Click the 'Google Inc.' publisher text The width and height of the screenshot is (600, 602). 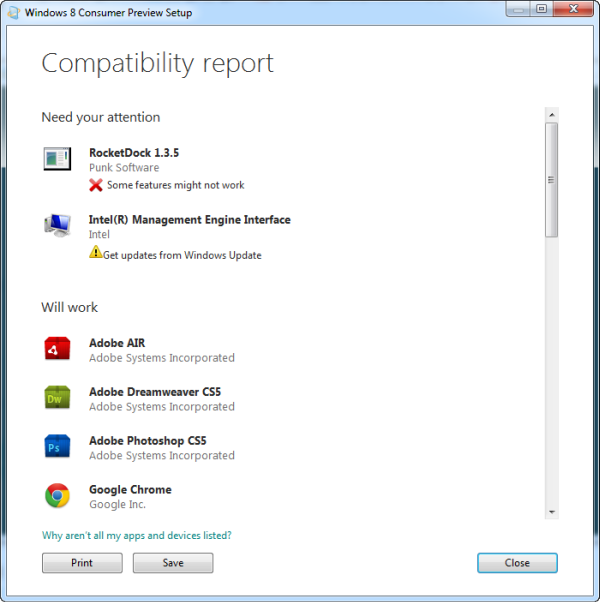click(117, 504)
